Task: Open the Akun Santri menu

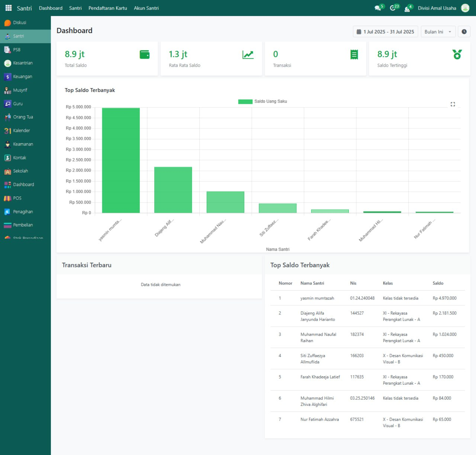Action: pos(146,8)
